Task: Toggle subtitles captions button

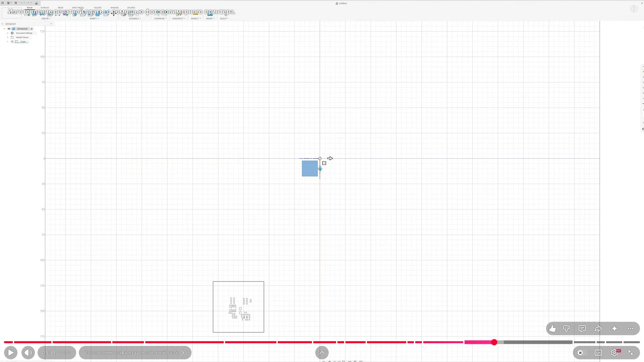Action: pyautogui.click(x=598, y=353)
